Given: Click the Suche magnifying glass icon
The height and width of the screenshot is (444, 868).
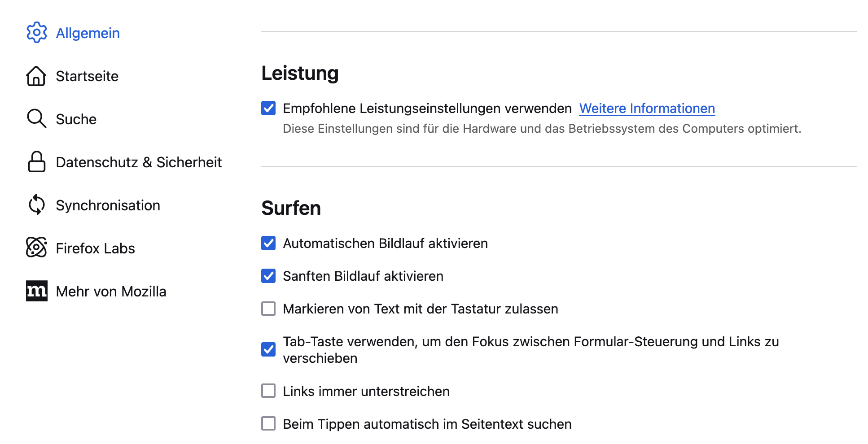Looking at the screenshot, I should point(36,119).
